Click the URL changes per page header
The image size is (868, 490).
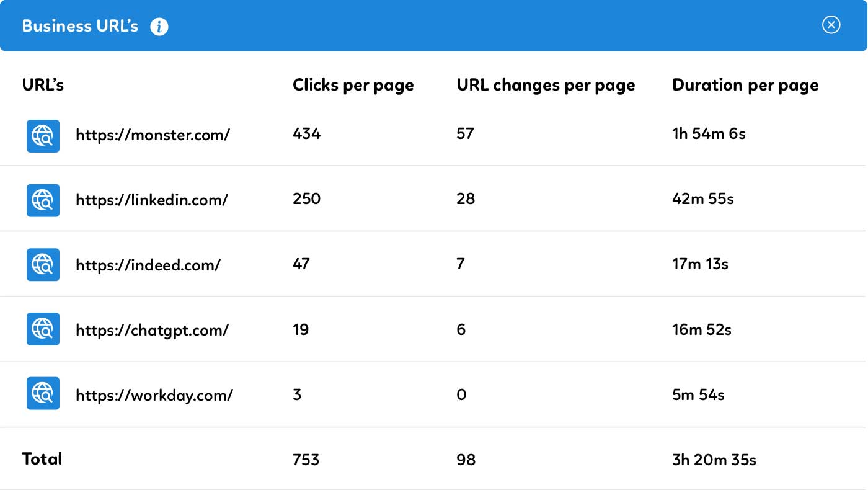pos(546,85)
